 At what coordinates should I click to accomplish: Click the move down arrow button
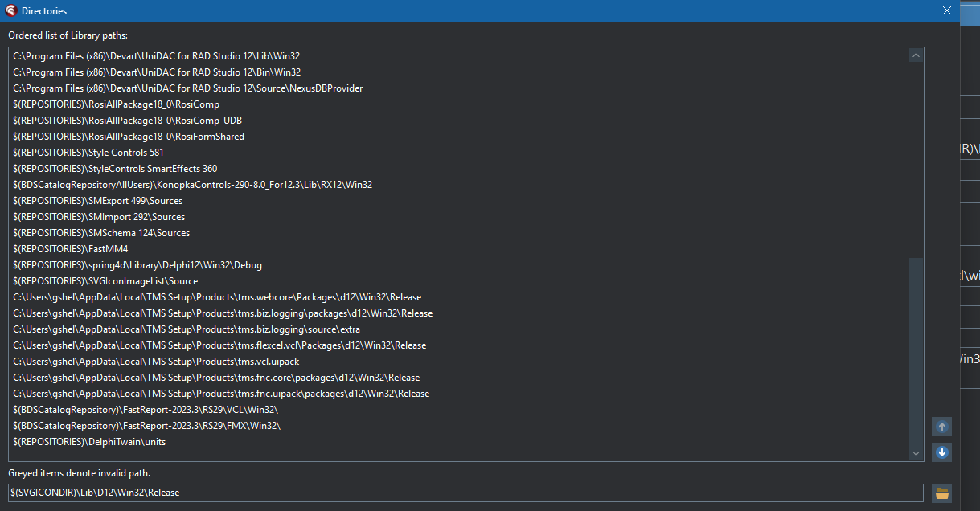coord(941,452)
